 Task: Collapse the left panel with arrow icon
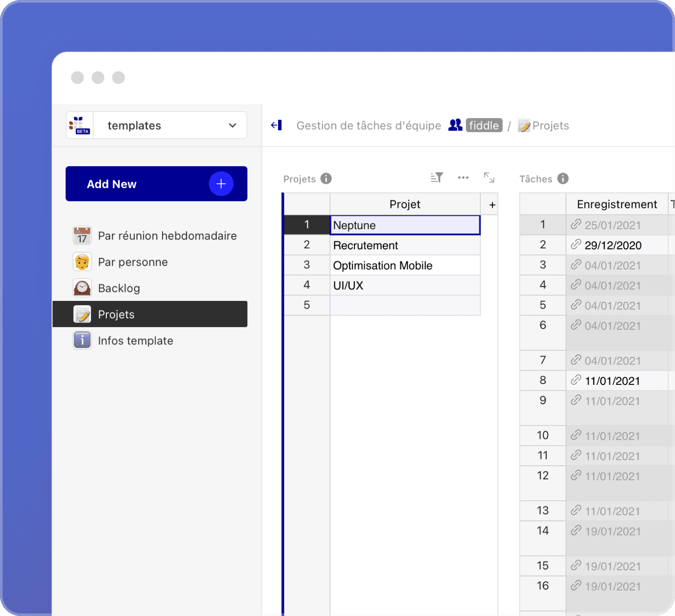click(276, 125)
